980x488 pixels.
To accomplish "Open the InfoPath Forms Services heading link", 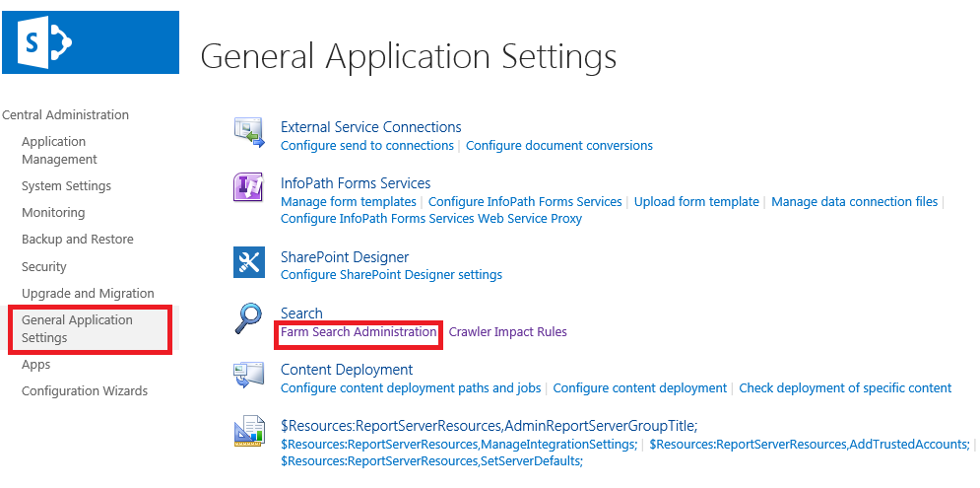I will tap(356, 183).
